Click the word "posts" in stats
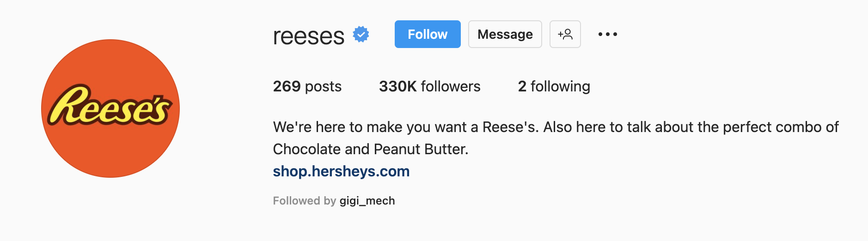The height and width of the screenshot is (241, 868). pyautogui.click(x=323, y=86)
